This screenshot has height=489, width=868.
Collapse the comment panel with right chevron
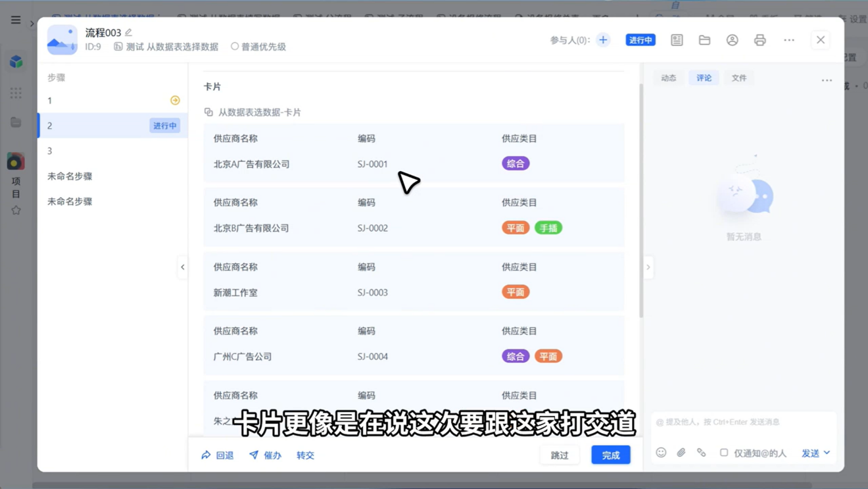pyautogui.click(x=648, y=267)
